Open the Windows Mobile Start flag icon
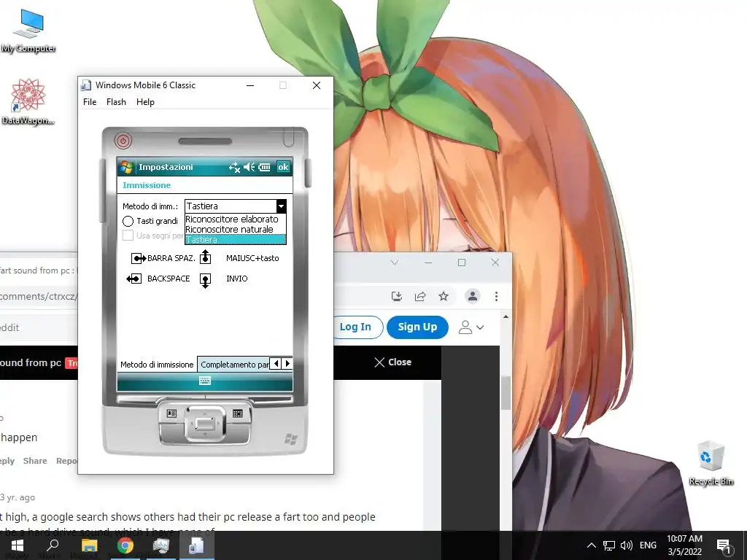 click(126, 167)
